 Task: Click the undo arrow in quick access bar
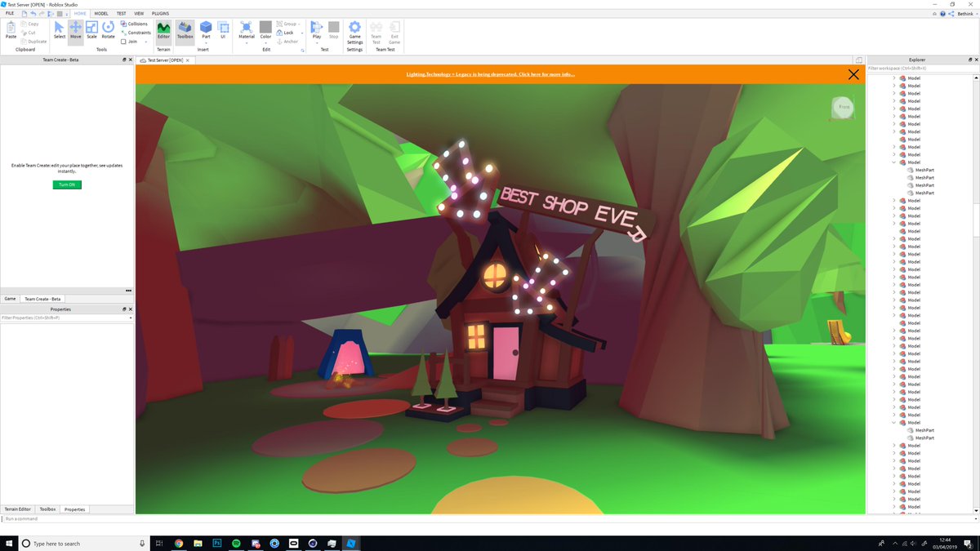click(33, 14)
